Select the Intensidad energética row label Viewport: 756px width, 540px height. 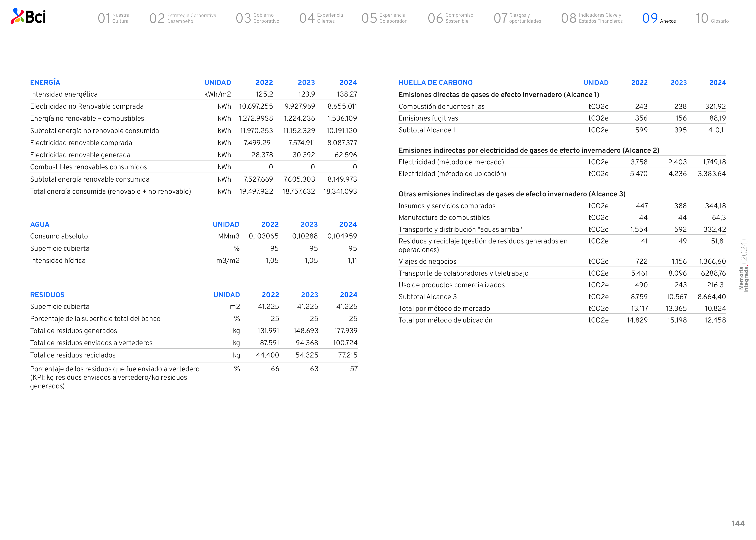click(x=64, y=94)
